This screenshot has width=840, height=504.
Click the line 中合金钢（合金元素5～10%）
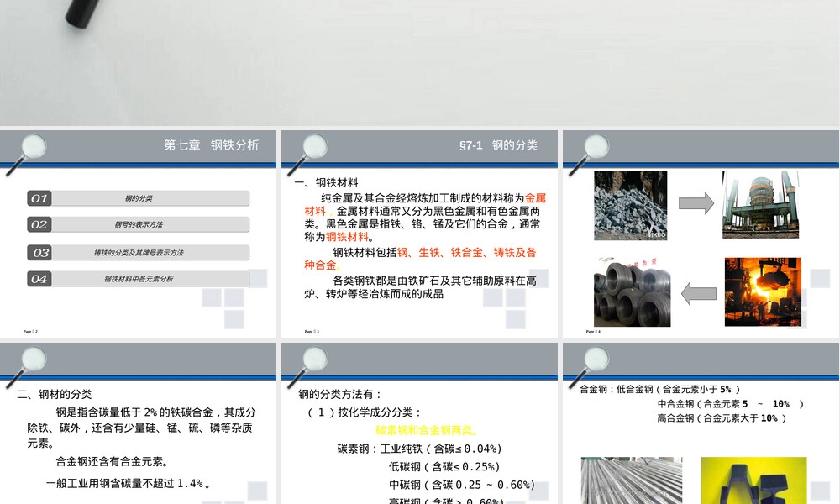tap(731, 404)
